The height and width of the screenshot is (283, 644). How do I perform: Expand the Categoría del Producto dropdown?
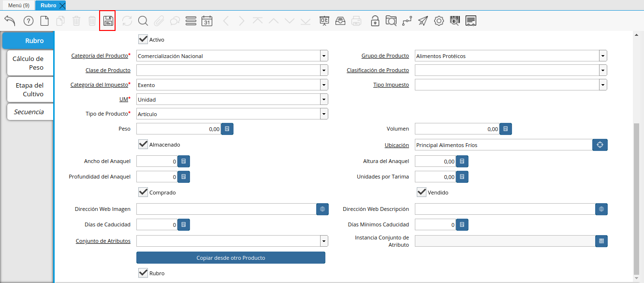(323, 56)
